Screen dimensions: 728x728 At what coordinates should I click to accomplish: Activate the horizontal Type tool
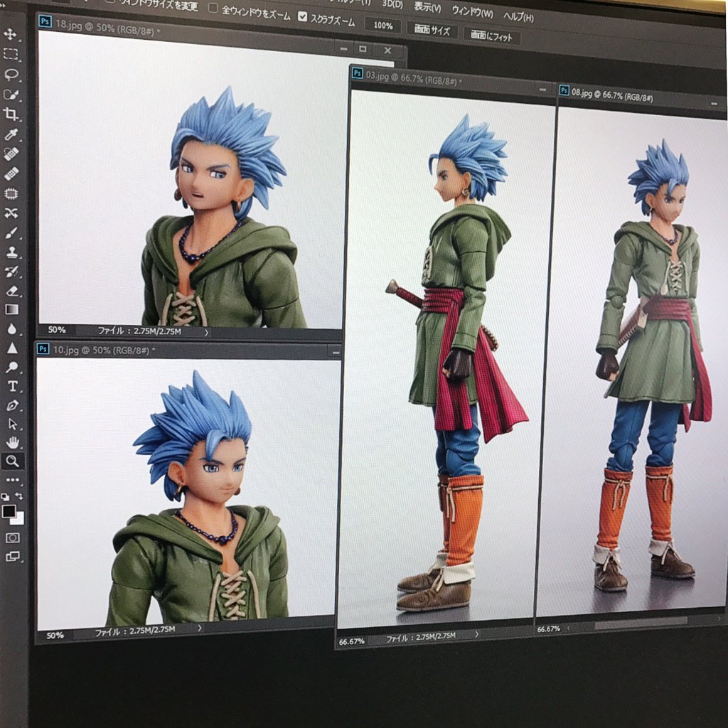click(x=12, y=386)
